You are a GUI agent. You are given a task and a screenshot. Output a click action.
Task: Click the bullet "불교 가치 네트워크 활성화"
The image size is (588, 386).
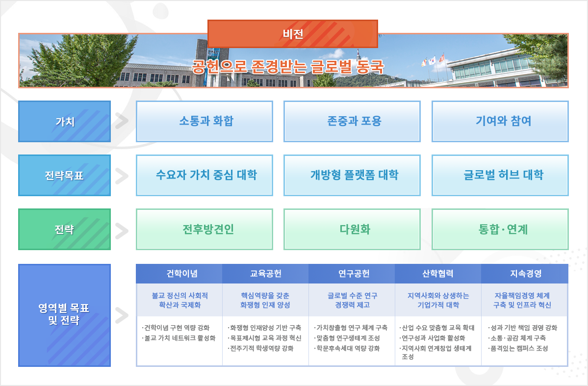coord(179,338)
